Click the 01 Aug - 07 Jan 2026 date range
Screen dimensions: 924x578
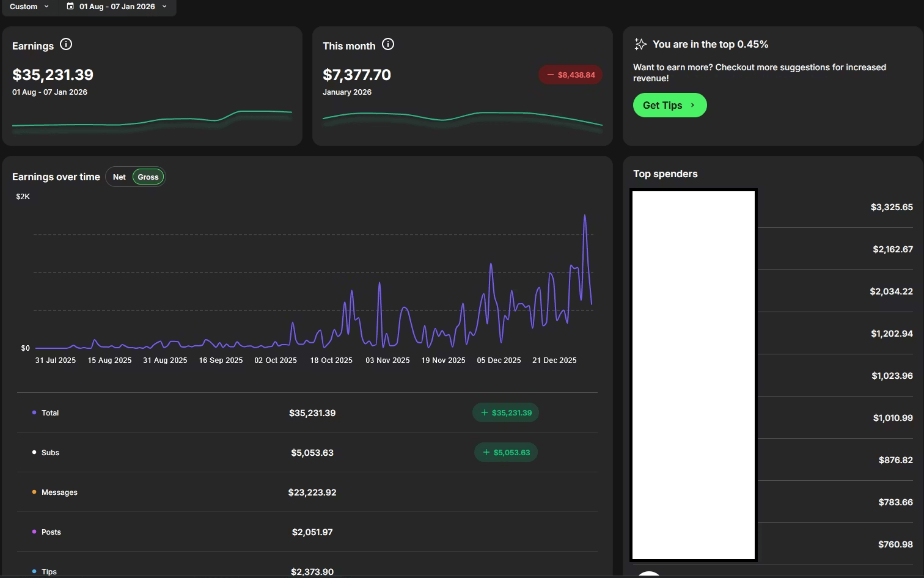[117, 6]
